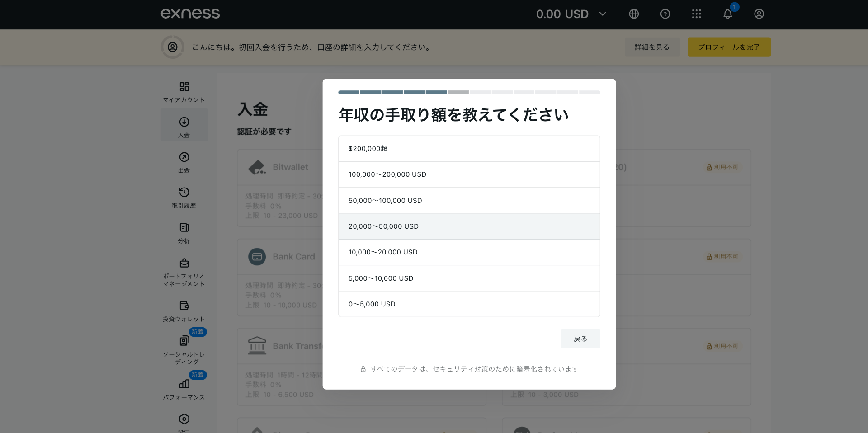
Task: Open 出金 withdrawal in the sidebar
Action: [x=184, y=162]
